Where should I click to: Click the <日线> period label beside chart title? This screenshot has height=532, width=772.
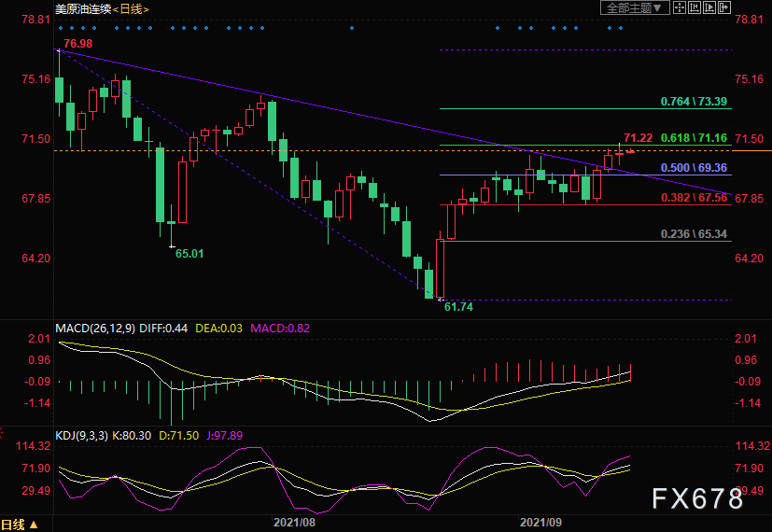point(131,8)
